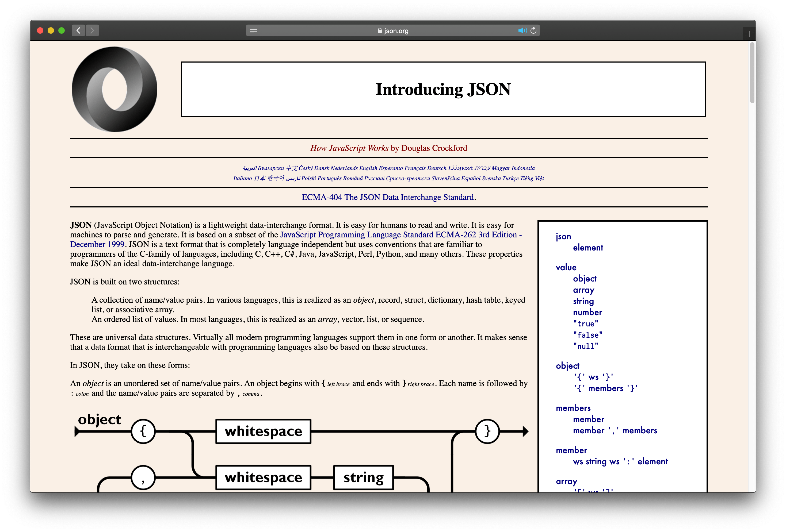Go forward using the Safari forward arrow
The image size is (786, 532).
click(92, 30)
